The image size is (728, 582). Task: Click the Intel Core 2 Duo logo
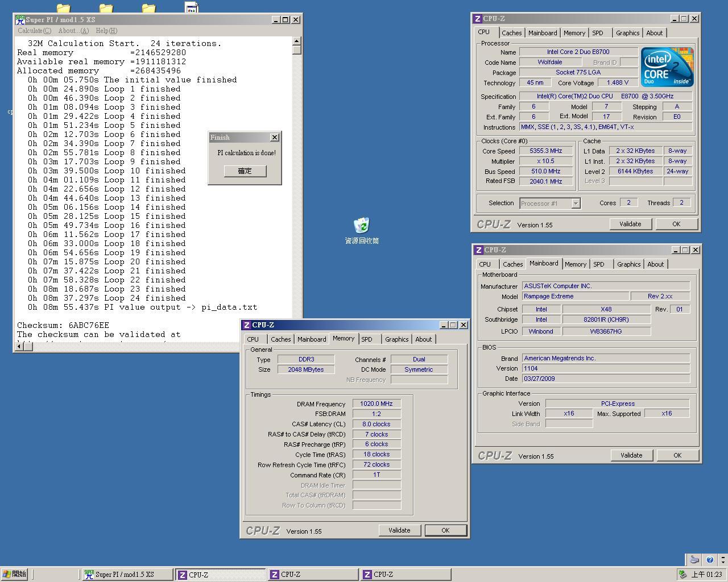[667, 66]
